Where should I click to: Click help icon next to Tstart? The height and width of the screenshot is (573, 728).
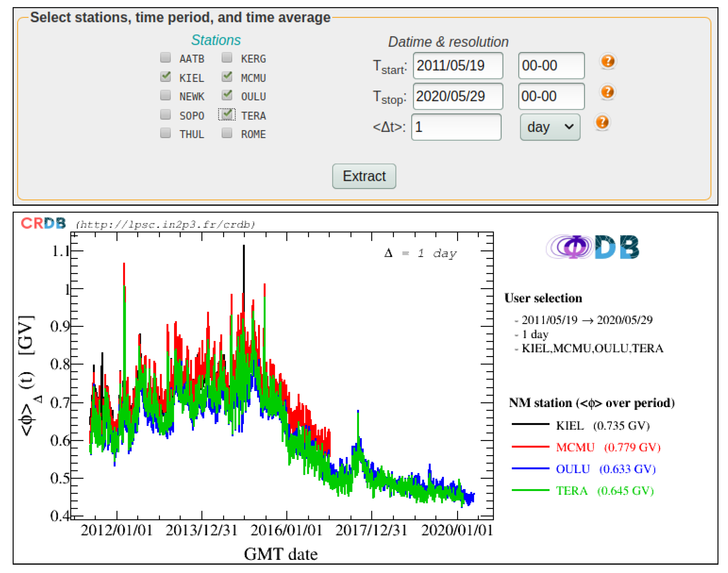click(607, 61)
